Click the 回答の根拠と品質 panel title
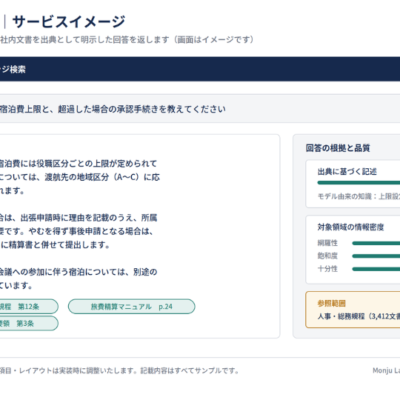This screenshot has width=400, height=400. click(x=338, y=148)
